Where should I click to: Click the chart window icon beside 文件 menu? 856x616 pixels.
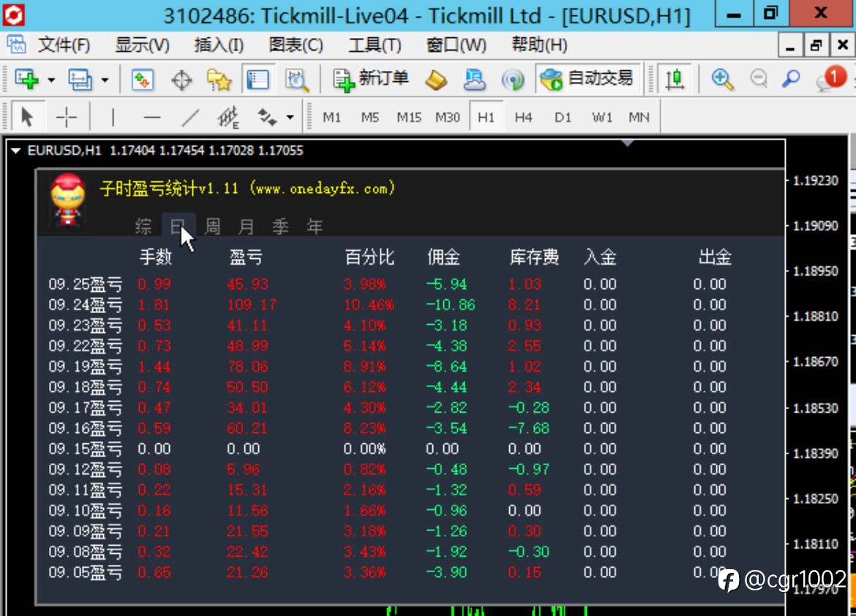point(16,45)
